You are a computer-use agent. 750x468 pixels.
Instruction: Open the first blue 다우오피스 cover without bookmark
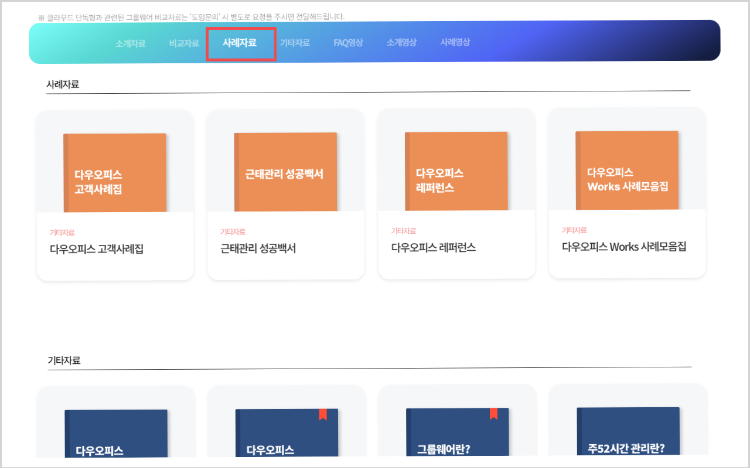(x=116, y=434)
